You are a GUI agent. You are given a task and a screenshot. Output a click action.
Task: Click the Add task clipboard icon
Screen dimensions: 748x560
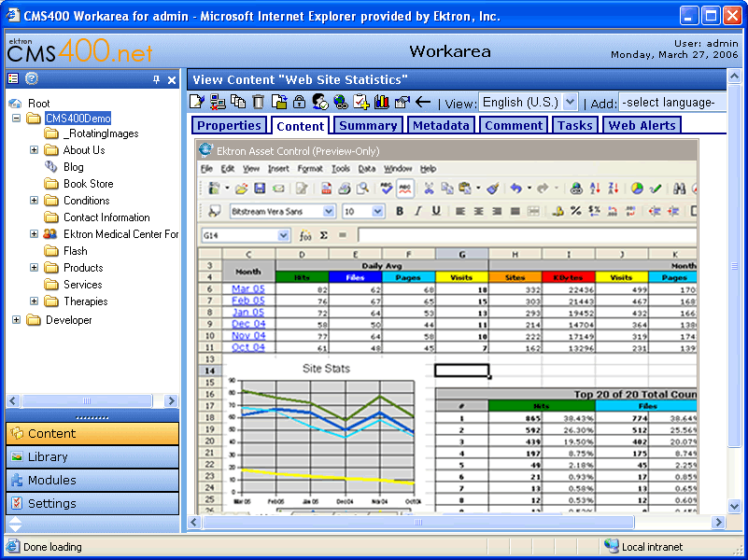click(361, 102)
